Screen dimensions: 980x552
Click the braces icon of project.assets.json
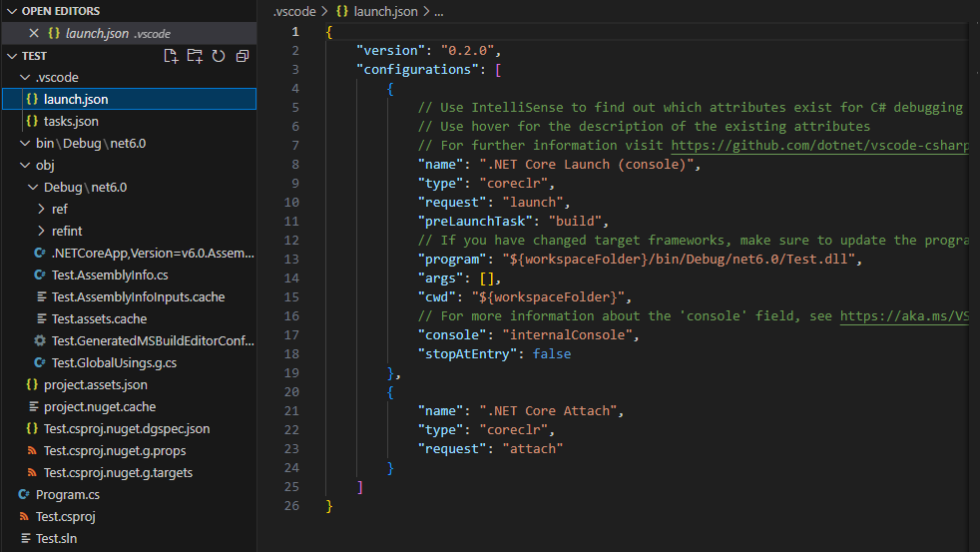coord(32,384)
